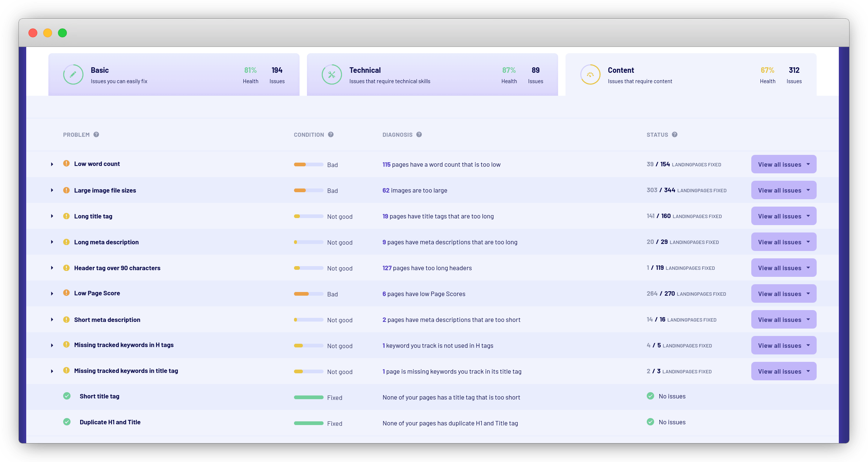Open the help icon beside PROBLEM column
868x462 pixels.
96,135
